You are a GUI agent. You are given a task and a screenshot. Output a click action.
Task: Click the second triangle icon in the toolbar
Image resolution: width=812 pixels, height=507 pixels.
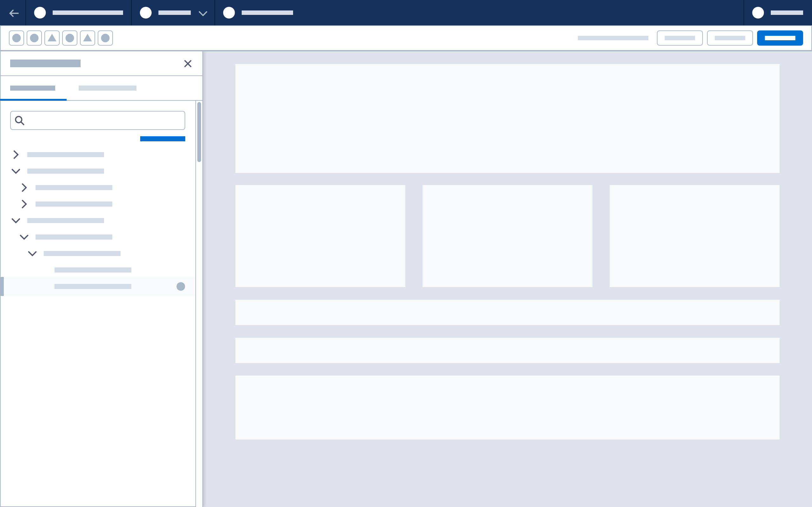[x=88, y=38]
